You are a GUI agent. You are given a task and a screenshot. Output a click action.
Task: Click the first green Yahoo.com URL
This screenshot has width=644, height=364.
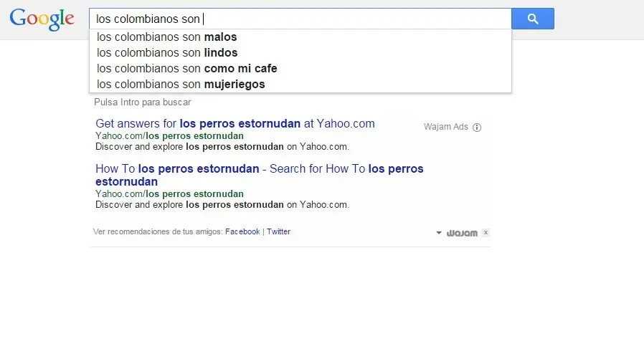coord(169,136)
